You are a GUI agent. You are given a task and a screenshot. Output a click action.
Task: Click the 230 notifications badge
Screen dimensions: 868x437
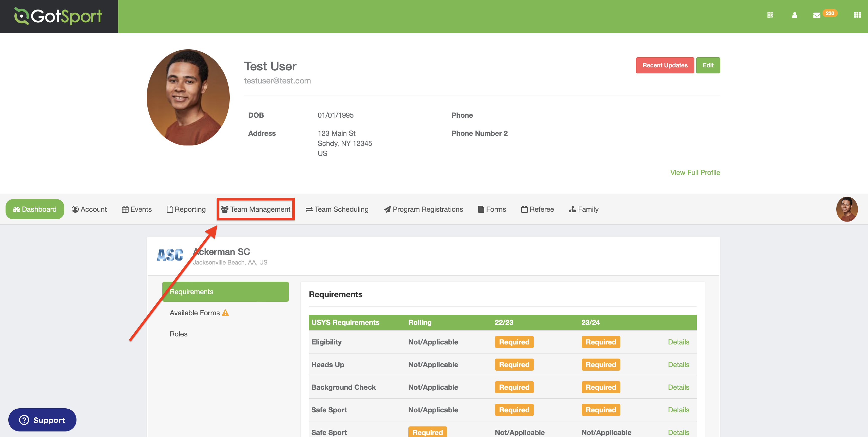(830, 14)
